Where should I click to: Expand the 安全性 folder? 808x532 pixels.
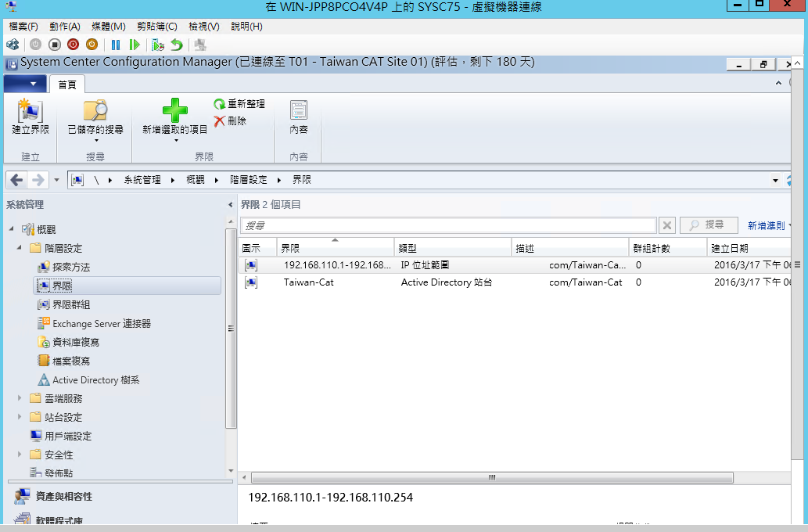(20, 455)
